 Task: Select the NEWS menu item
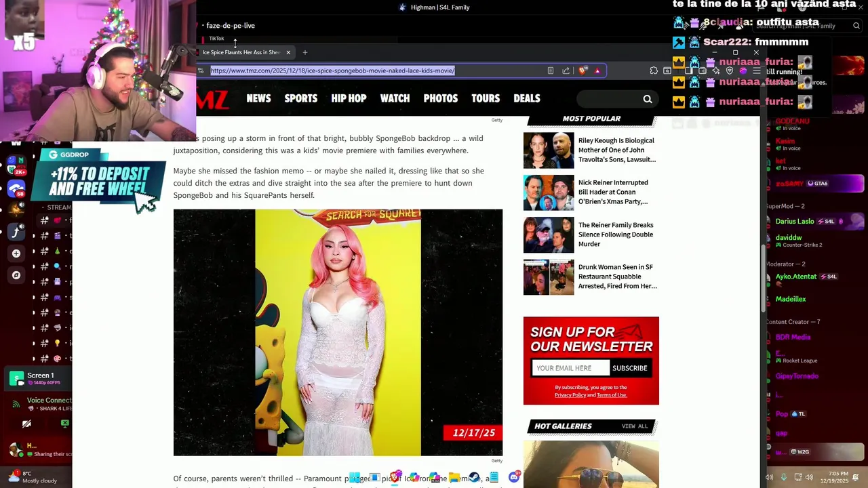tap(258, 98)
